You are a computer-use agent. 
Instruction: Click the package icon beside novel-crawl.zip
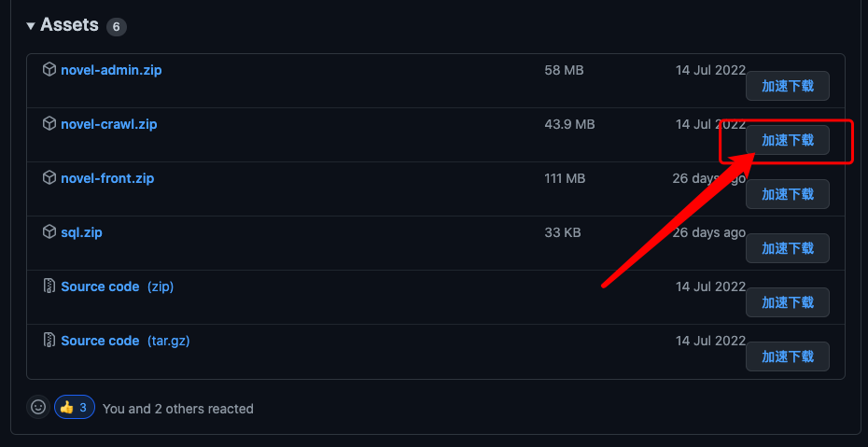[x=49, y=124]
